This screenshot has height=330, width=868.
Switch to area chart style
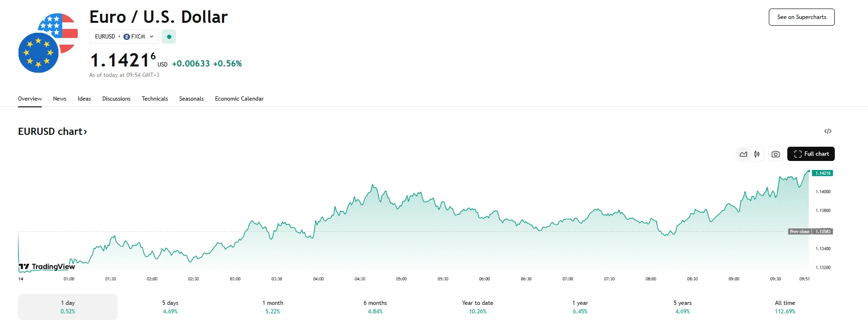(743, 154)
